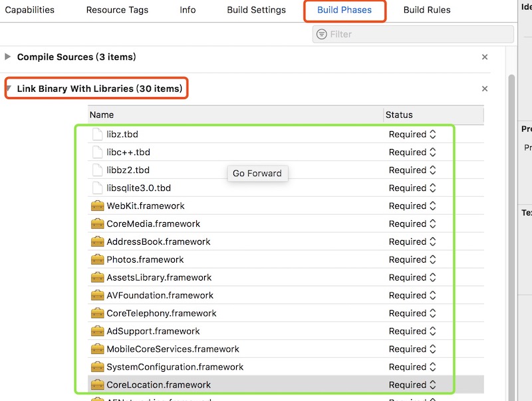The width and height of the screenshot is (532, 401).
Task: Click the CoreMedia.framework toolbox icon
Action: [x=97, y=224]
